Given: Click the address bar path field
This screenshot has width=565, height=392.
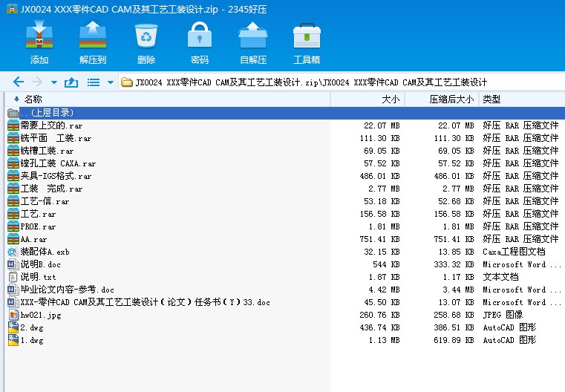Looking at the screenshot, I should coord(342,82).
